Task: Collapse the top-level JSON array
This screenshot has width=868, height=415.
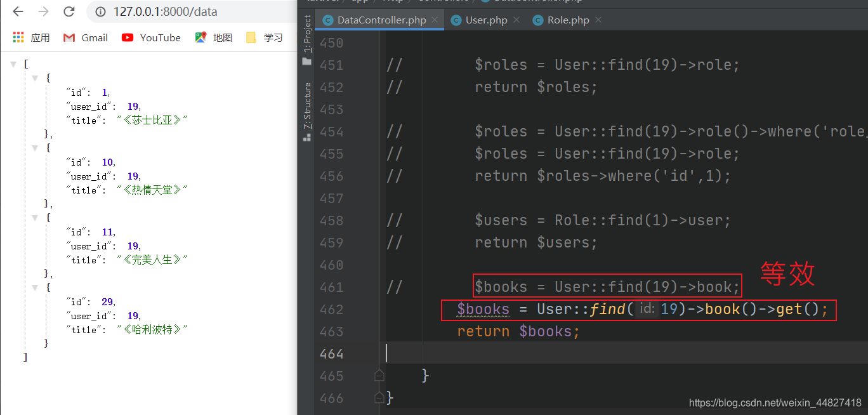Action: pos(14,64)
